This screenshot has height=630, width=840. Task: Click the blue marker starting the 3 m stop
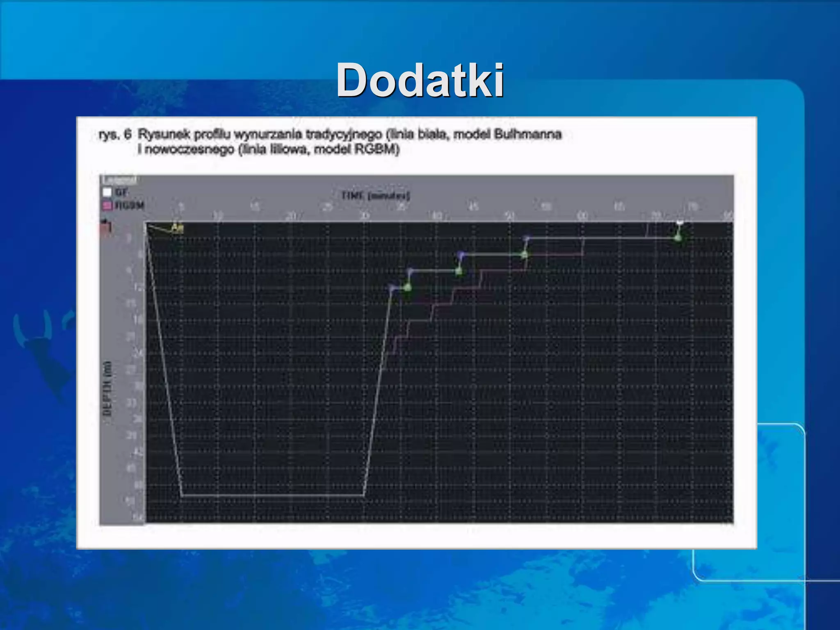point(527,238)
